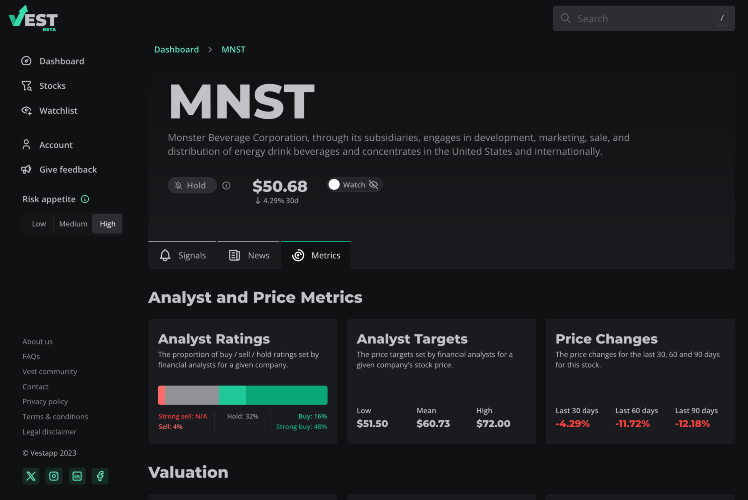The height and width of the screenshot is (500, 748).
Task: Open Terms & conditions link
Action: pos(55,417)
